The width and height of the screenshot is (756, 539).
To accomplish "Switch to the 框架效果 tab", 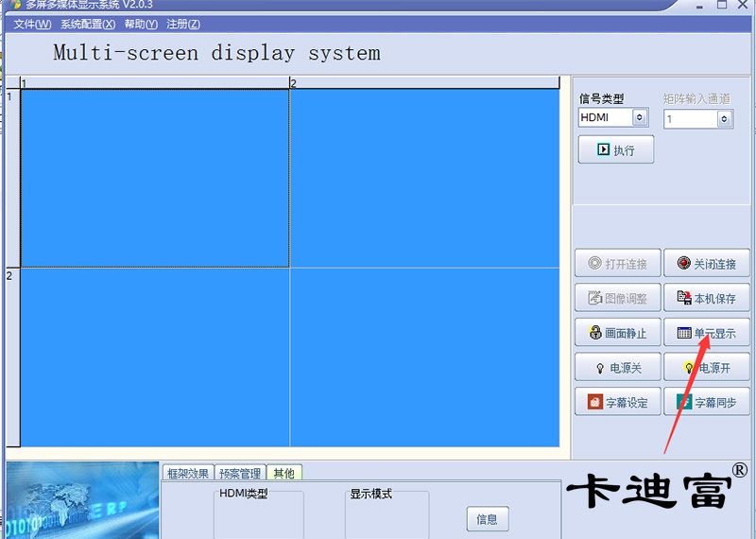I will point(187,474).
